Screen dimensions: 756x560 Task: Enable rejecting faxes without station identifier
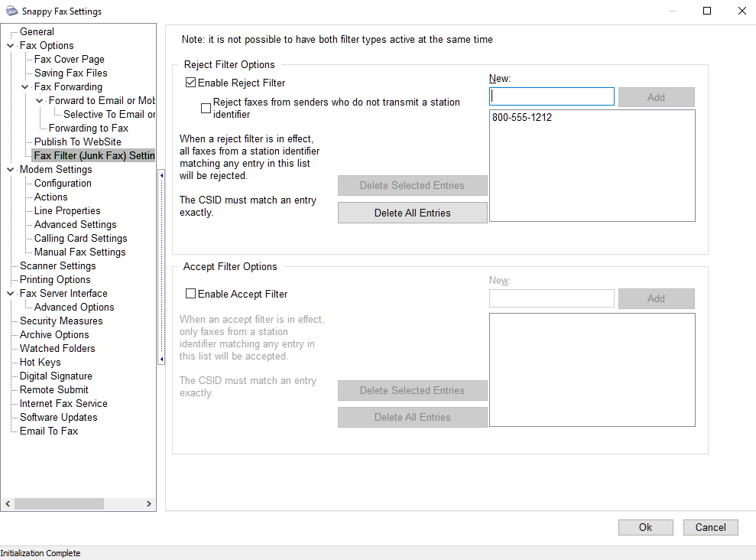(x=206, y=108)
